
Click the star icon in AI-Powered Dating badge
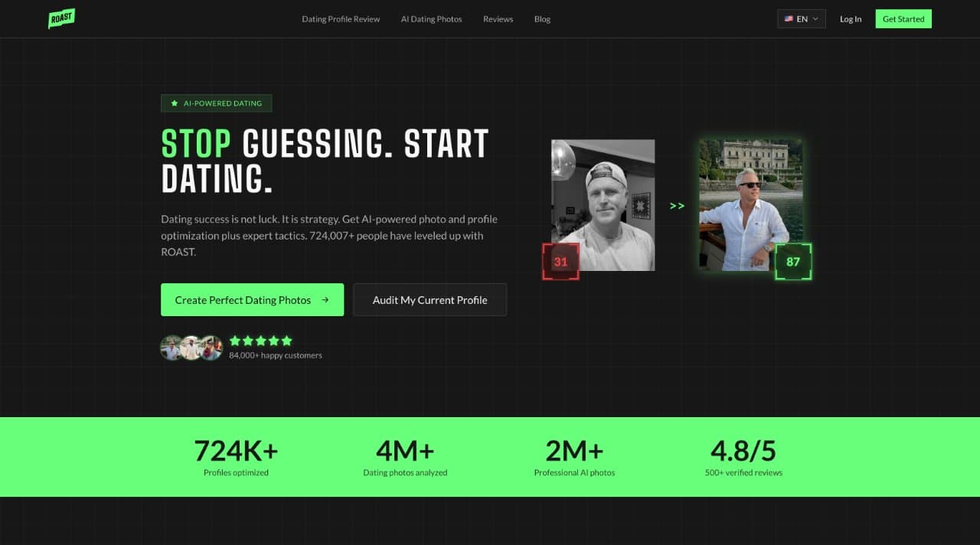point(175,103)
